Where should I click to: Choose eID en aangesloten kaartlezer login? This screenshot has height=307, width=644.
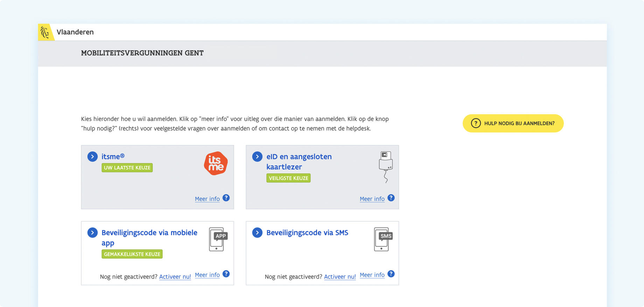tap(299, 162)
